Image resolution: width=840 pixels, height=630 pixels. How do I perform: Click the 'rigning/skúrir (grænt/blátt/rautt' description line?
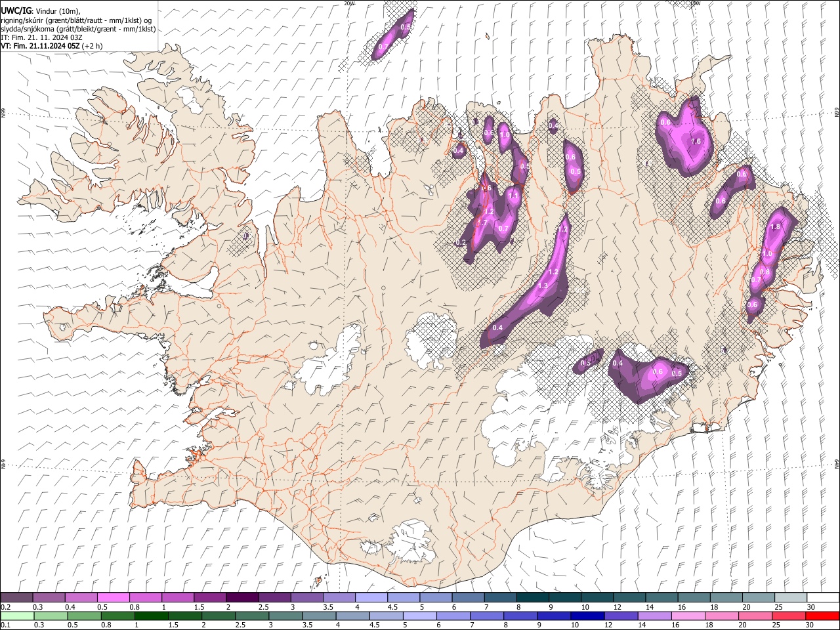tap(76, 20)
